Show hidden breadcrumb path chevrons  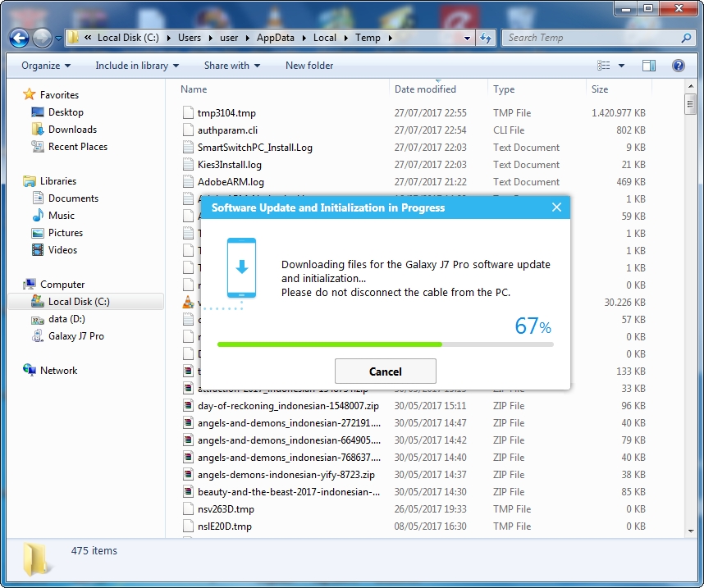coord(88,38)
